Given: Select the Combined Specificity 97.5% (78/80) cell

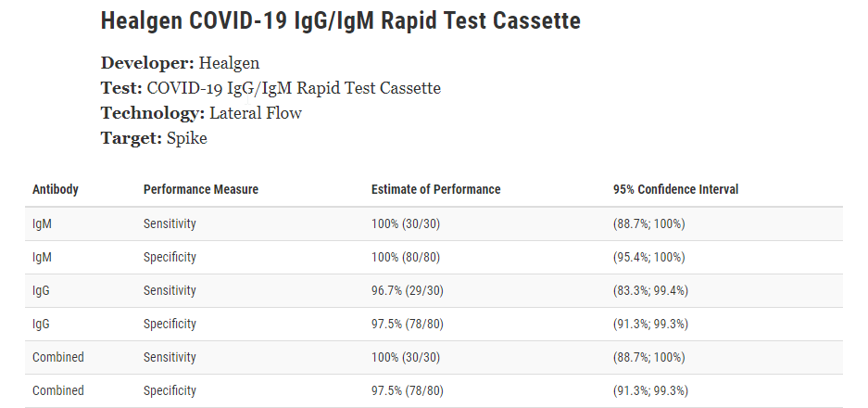Looking at the screenshot, I should tap(408, 390).
